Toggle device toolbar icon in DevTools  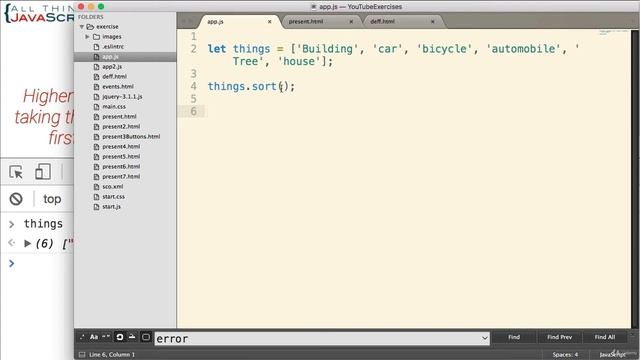point(43,172)
